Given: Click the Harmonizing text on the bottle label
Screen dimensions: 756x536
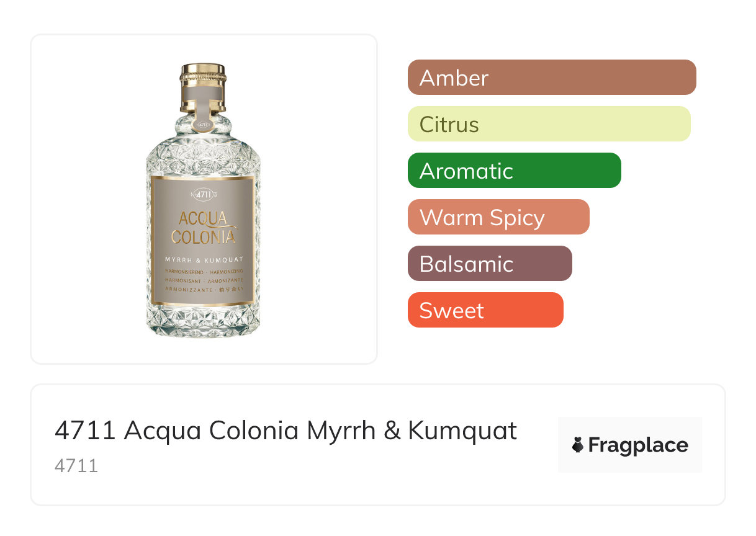Looking at the screenshot, I should tap(227, 272).
